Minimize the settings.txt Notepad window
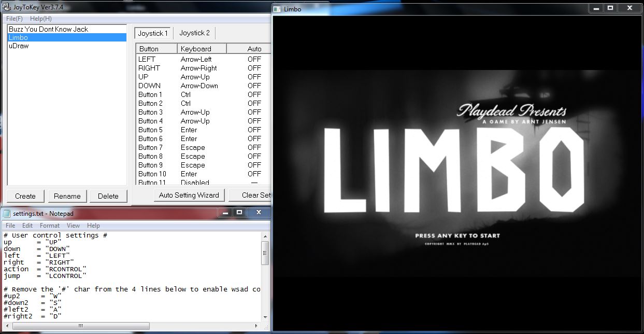The width and height of the screenshot is (644, 334). tap(225, 212)
